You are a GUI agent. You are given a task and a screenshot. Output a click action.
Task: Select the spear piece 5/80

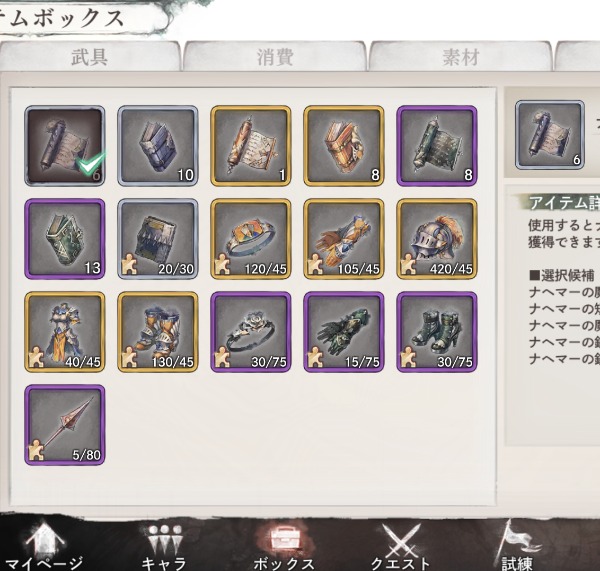coord(65,425)
